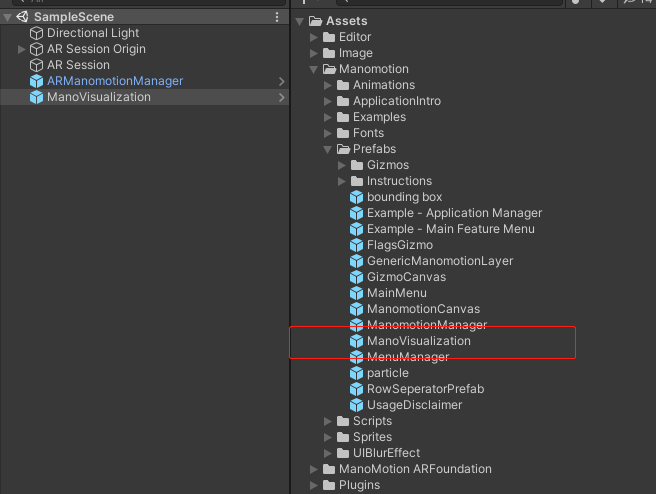Select the Gizmos folder label

coord(388,165)
